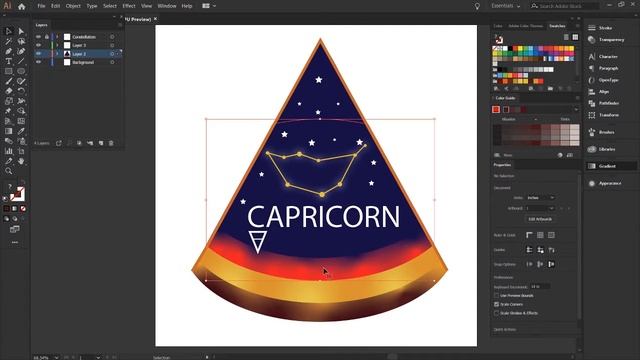The height and width of the screenshot is (360, 640).
Task: Select the Gradient tool in toolbar
Action: point(8,131)
